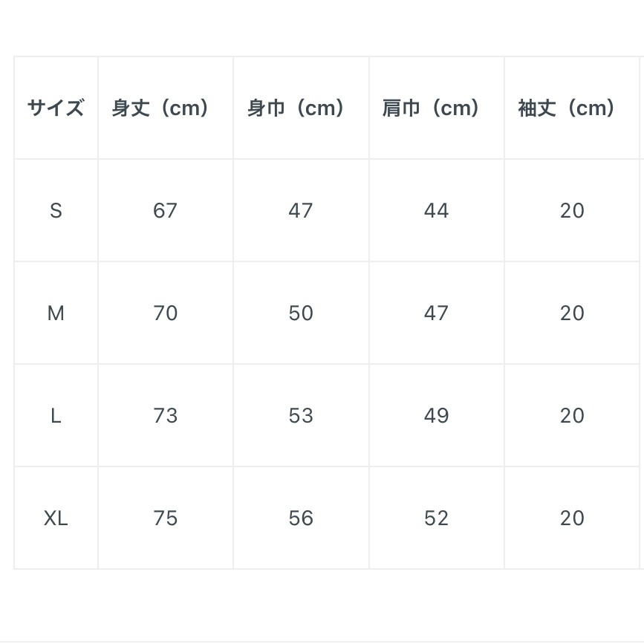Click the 身巾 value 53 in L row
This screenshot has height=644, width=644.
pyautogui.click(x=301, y=416)
